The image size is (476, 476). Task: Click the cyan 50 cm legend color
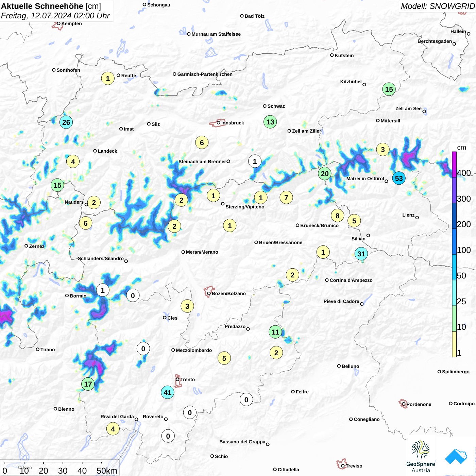454,267
